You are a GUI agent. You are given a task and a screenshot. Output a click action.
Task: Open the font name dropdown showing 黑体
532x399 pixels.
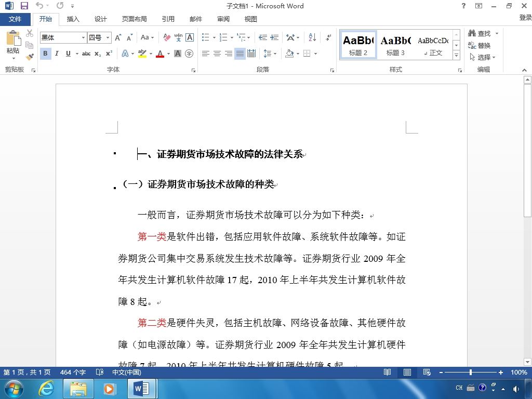pyautogui.click(x=83, y=37)
